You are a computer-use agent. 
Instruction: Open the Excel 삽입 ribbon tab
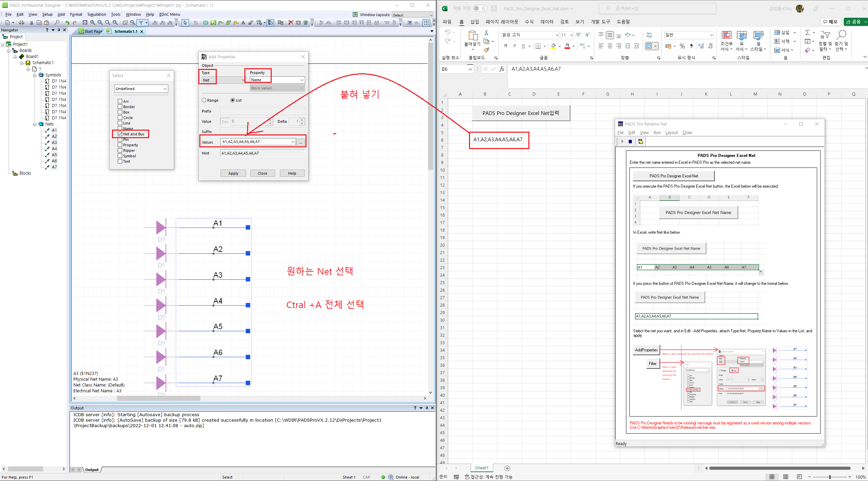pos(475,22)
